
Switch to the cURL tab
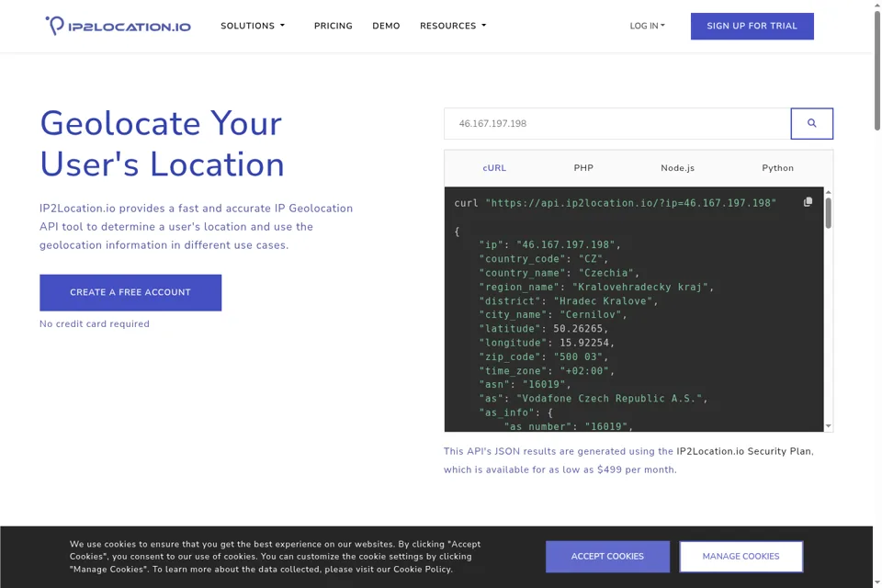tap(494, 168)
